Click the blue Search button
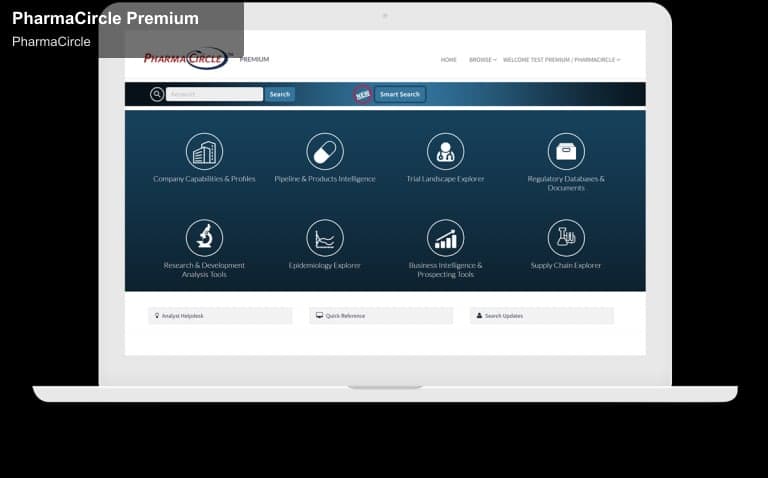Image resolution: width=768 pixels, height=478 pixels. [280, 94]
